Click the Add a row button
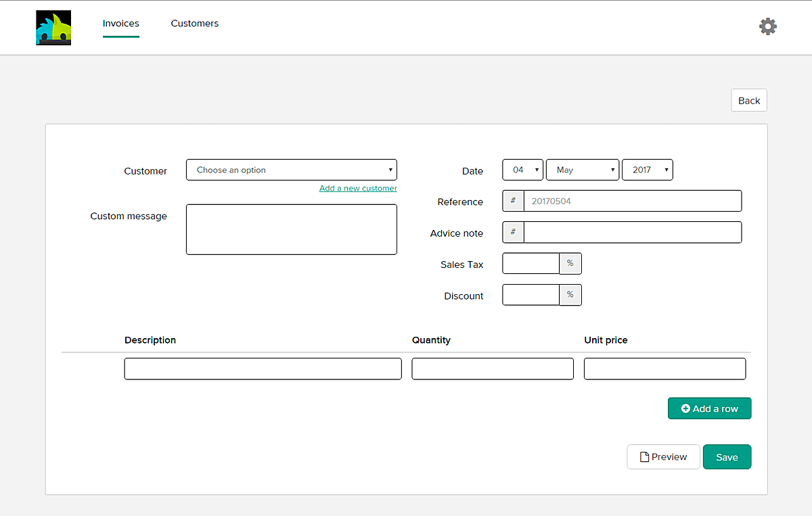 coord(709,408)
